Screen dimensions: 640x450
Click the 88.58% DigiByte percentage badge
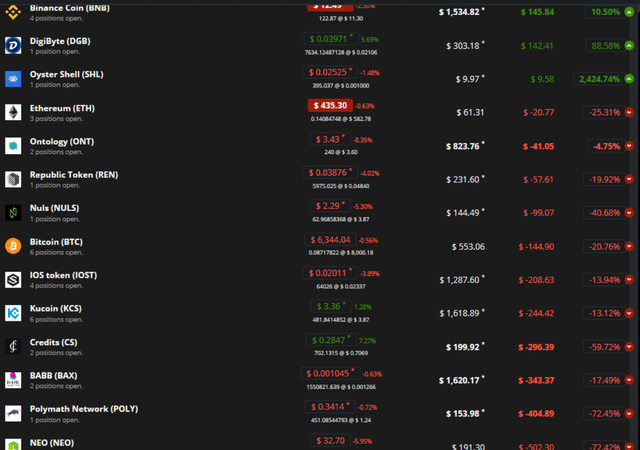[605, 46]
